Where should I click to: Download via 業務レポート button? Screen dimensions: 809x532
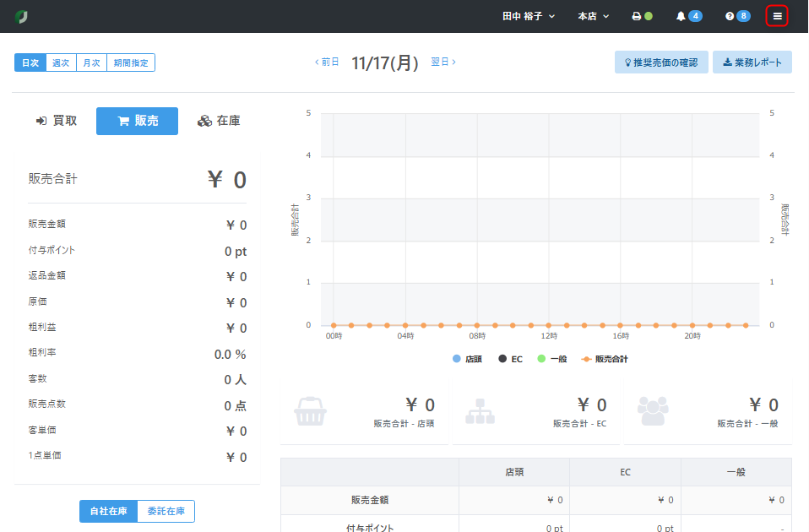[752, 62]
